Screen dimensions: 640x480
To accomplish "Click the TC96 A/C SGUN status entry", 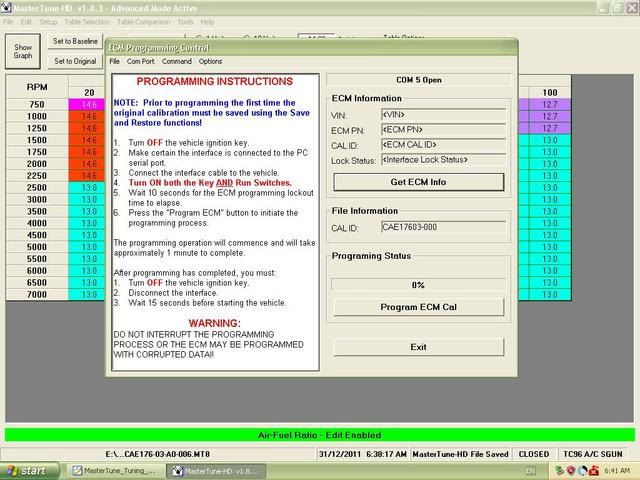I will pyautogui.click(x=593, y=454).
